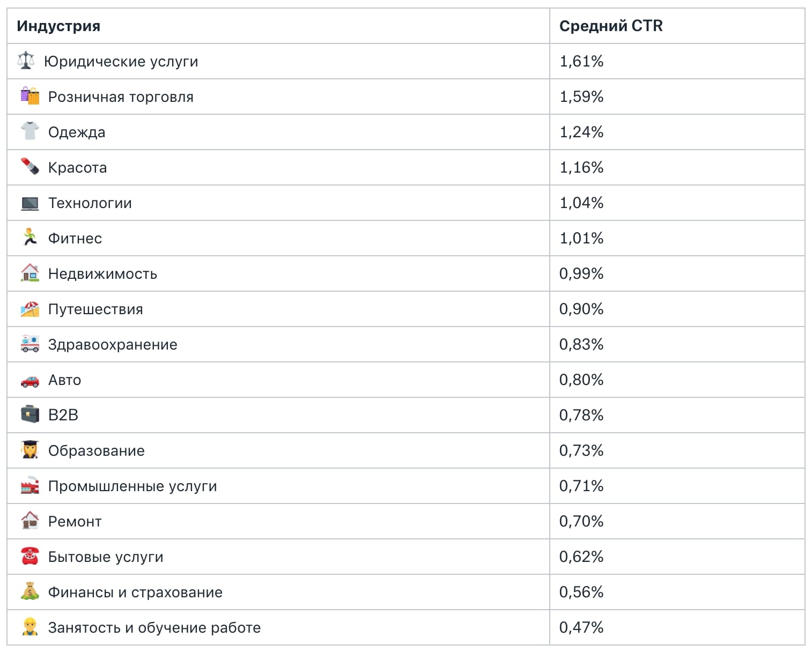The width and height of the screenshot is (812, 652).
Task: Click the red car icon beside Авто
Action: (30, 380)
